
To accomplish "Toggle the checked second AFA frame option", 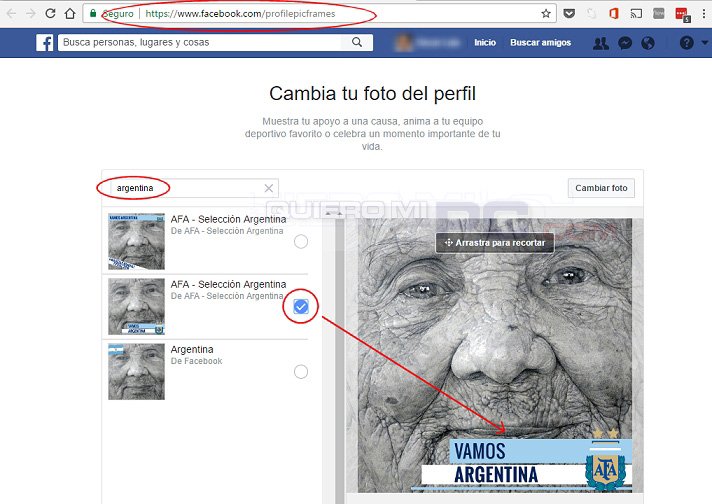I will pos(301,307).
